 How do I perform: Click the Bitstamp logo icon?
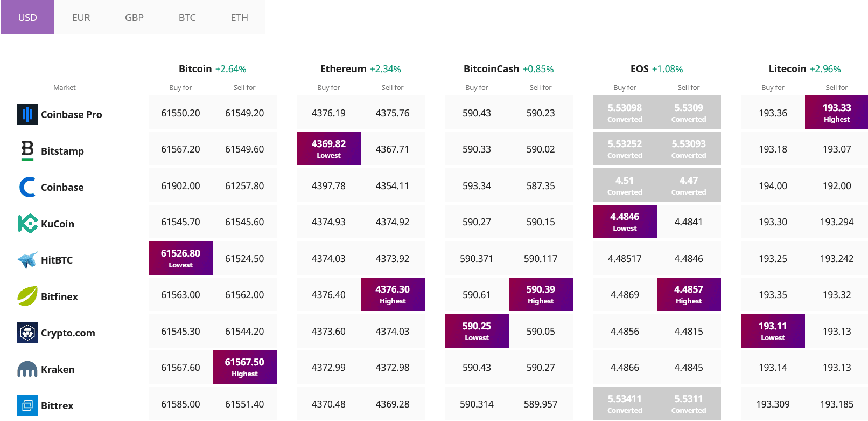[27, 150]
